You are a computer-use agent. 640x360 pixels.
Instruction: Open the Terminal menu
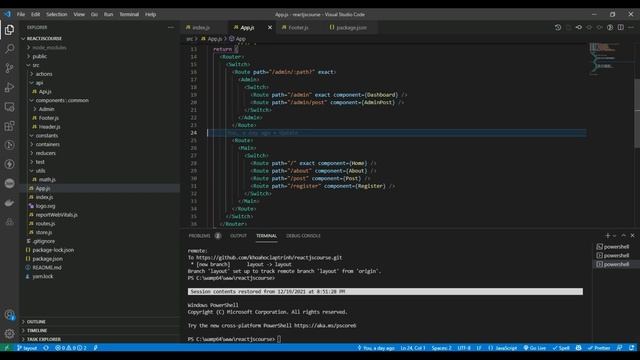pyautogui.click(x=129, y=14)
